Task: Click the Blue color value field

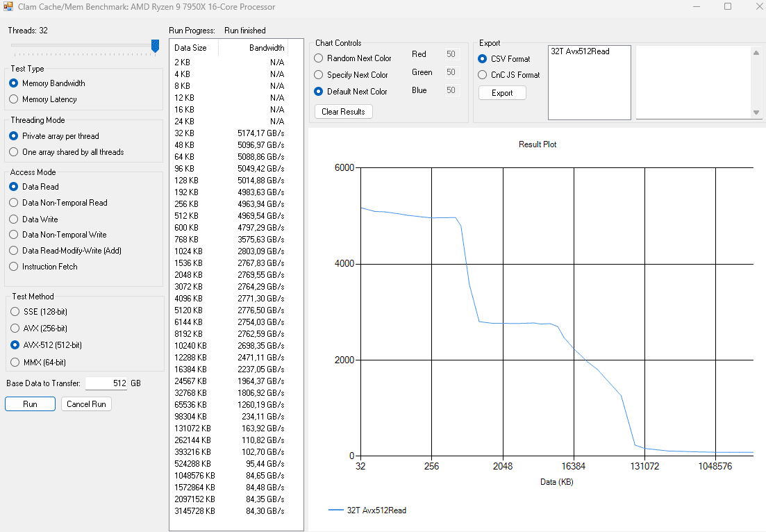Action: click(451, 90)
